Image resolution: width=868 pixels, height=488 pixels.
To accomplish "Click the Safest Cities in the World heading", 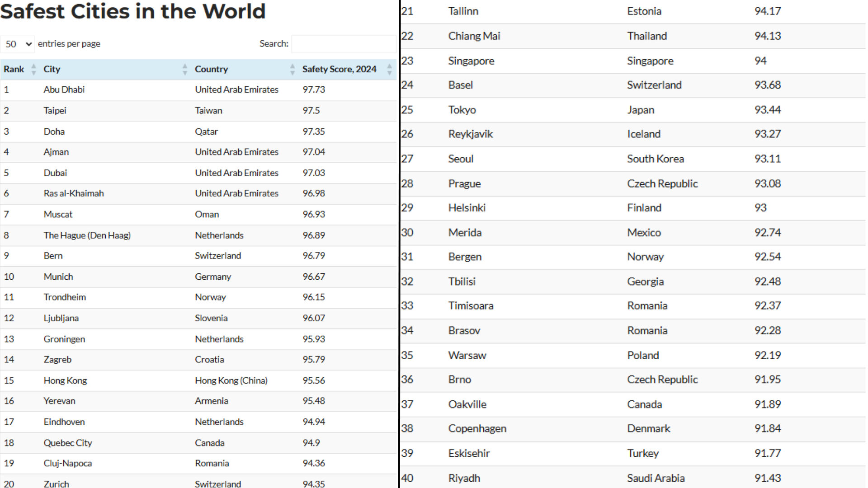I will [x=133, y=11].
